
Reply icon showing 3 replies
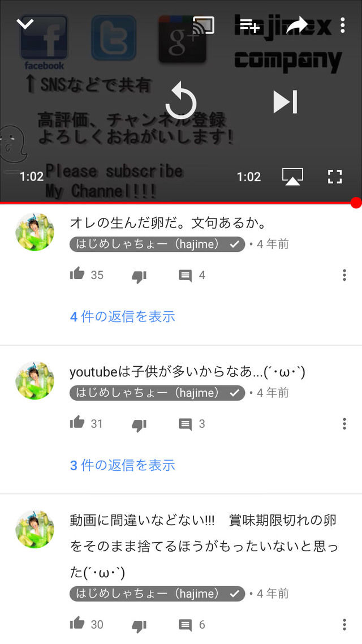tap(186, 424)
